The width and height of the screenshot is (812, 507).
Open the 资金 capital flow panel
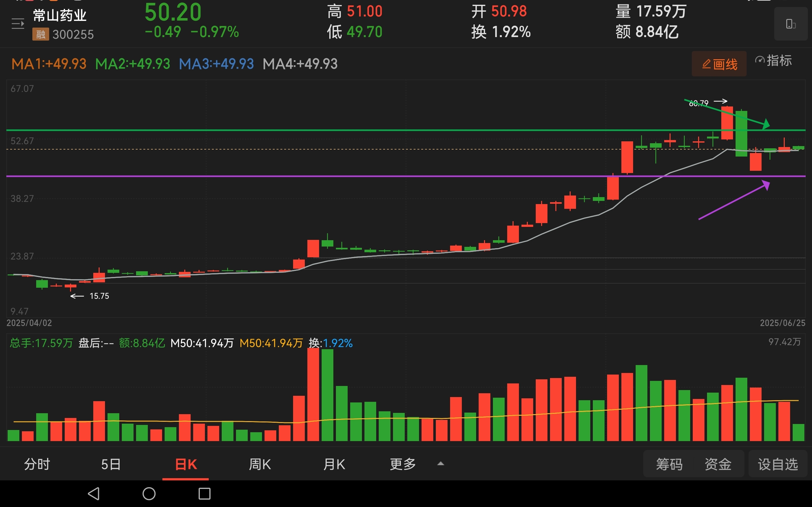click(x=718, y=465)
